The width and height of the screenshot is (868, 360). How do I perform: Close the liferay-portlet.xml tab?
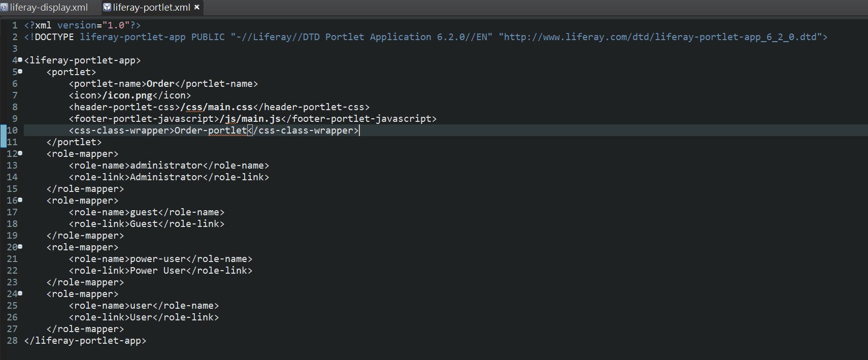[197, 8]
